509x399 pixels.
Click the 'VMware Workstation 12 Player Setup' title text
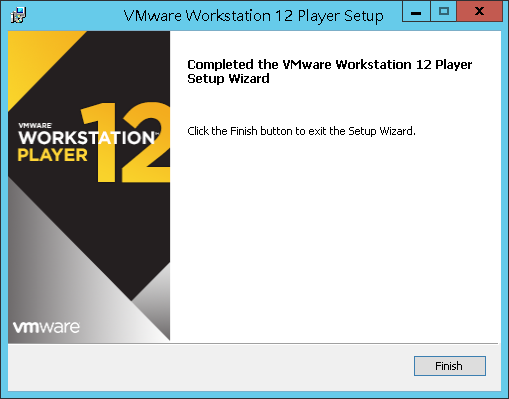coord(253,16)
